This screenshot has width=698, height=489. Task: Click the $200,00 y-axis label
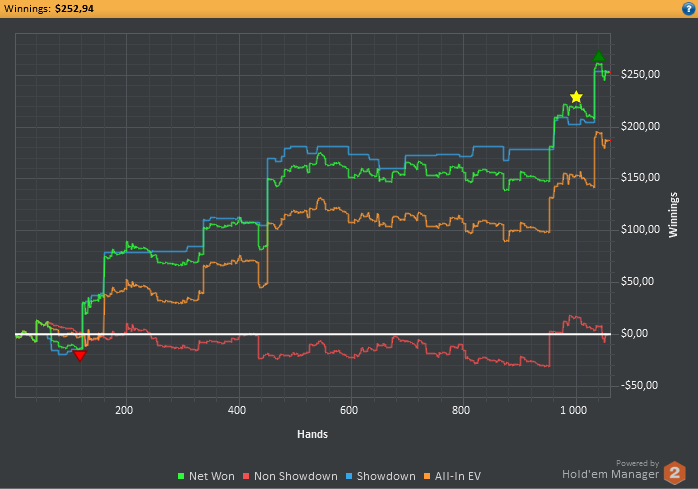pos(640,126)
